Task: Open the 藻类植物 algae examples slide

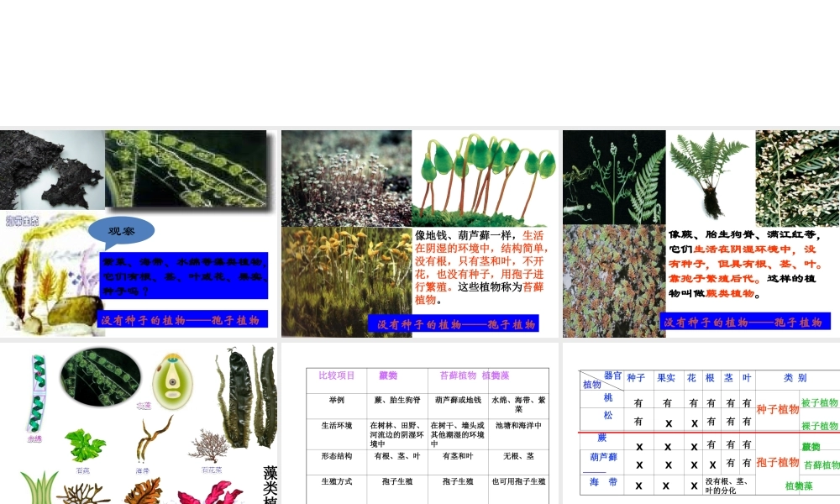Action: (139, 423)
